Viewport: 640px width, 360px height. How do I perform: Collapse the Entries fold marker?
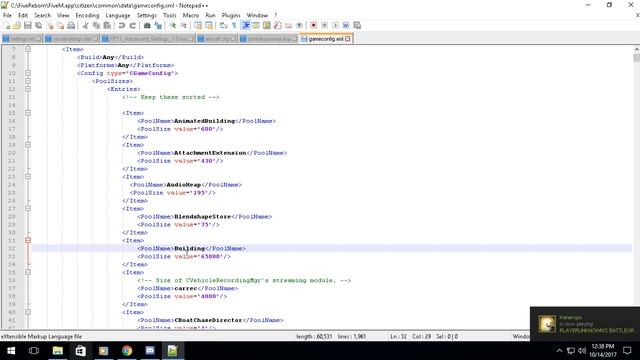[x=28, y=89]
